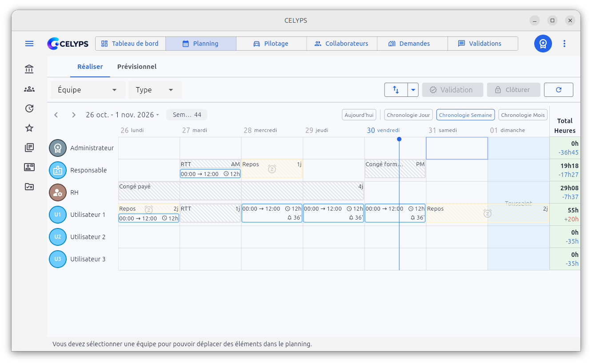
Task: Open the star favorites sidebar icon
Action: (x=29, y=128)
